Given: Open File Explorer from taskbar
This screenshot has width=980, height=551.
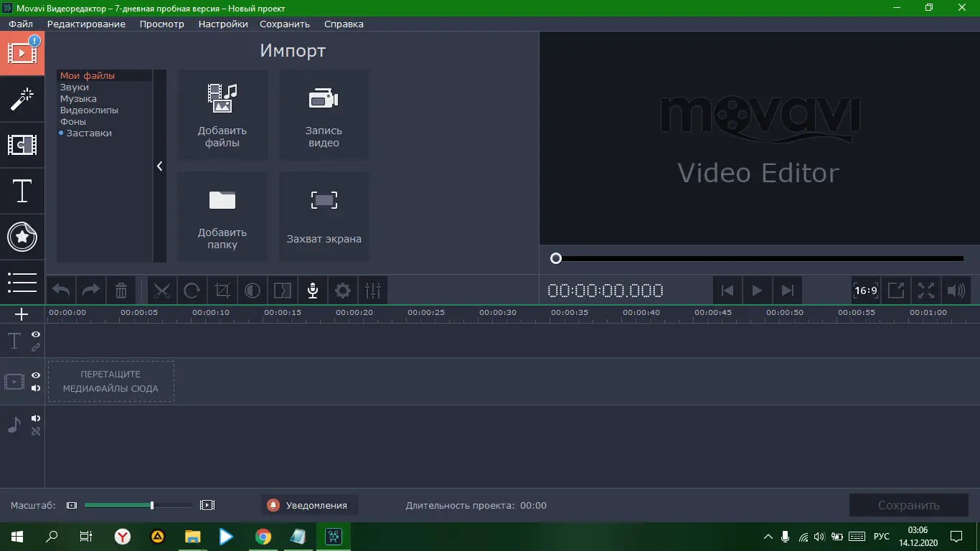Looking at the screenshot, I should [x=193, y=536].
